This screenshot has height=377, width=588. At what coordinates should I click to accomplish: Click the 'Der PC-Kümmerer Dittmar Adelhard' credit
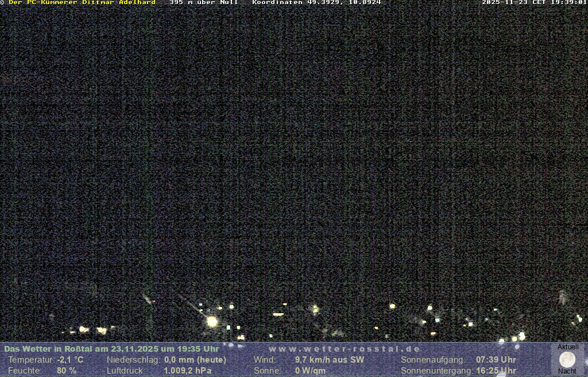82,3
